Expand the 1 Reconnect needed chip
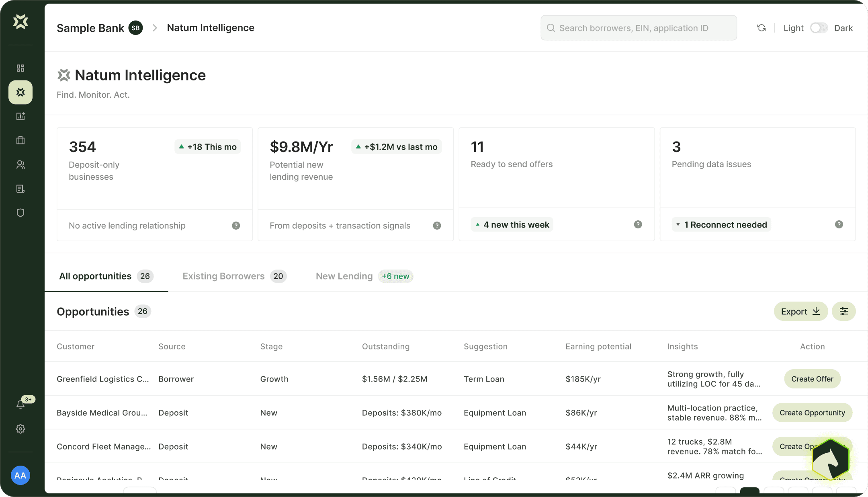The image size is (868, 497). 721,225
